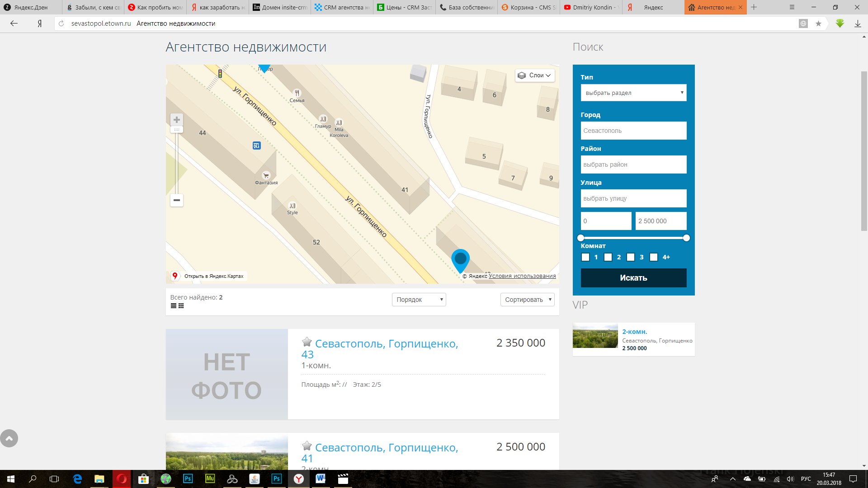Click maximum price slider handle
This screenshot has height=488, width=868.
pos(686,238)
